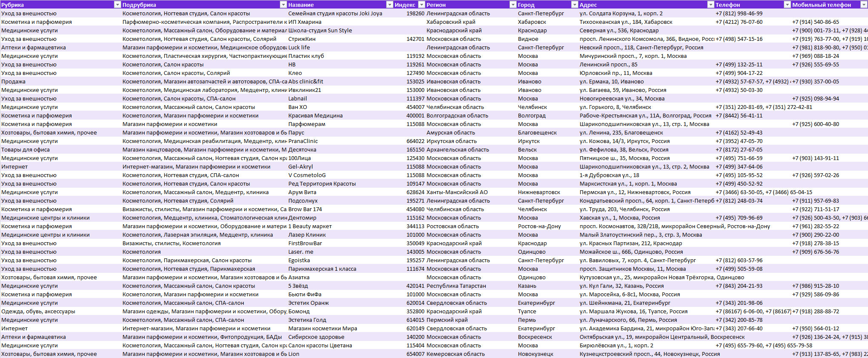The height and width of the screenshot is (358, 868).
Task: Select the cell "Gel-Akryl"
Action: pyautogui.click(x=340, y=166)
